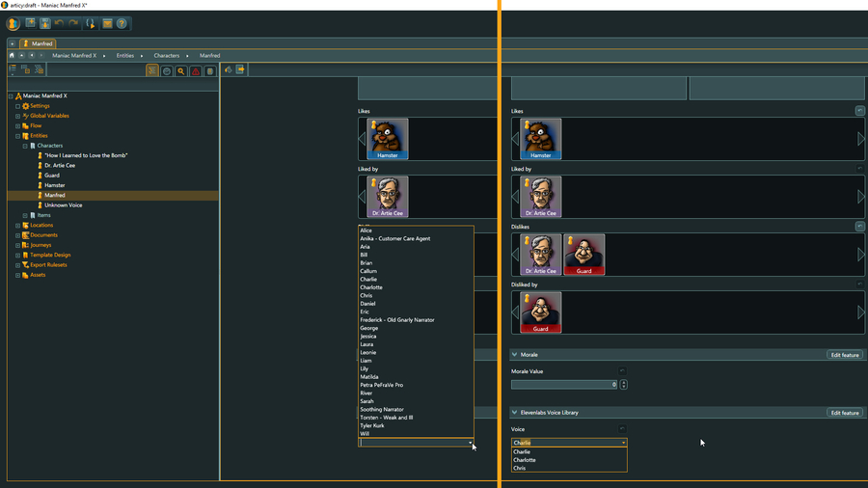868x488 pixels.
Task: Switch to the Manfred tab
Action: pos(39,43)
